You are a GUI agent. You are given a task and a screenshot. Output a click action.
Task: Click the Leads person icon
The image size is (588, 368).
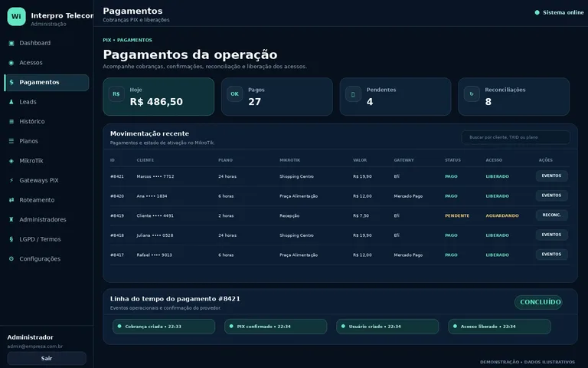(x=11, y=102)
